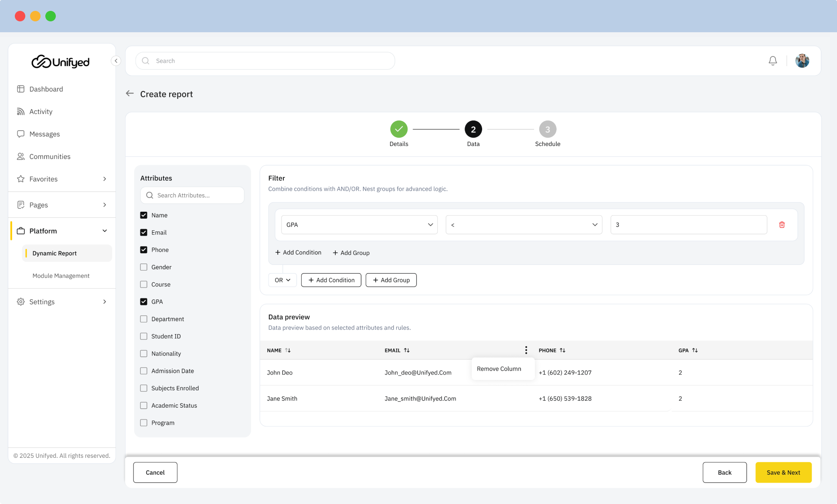
Task: Click outlined Add Condition button
Action: pos(331,280)
